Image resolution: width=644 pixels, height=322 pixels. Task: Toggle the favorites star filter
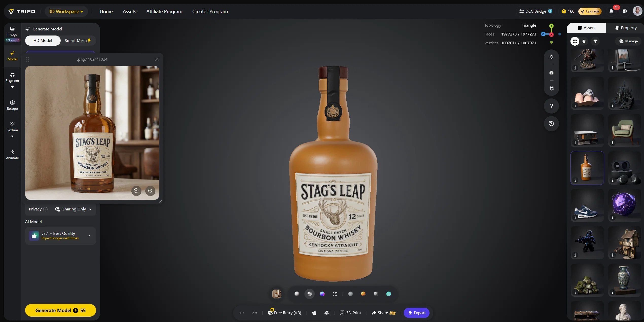pos(584,41)
